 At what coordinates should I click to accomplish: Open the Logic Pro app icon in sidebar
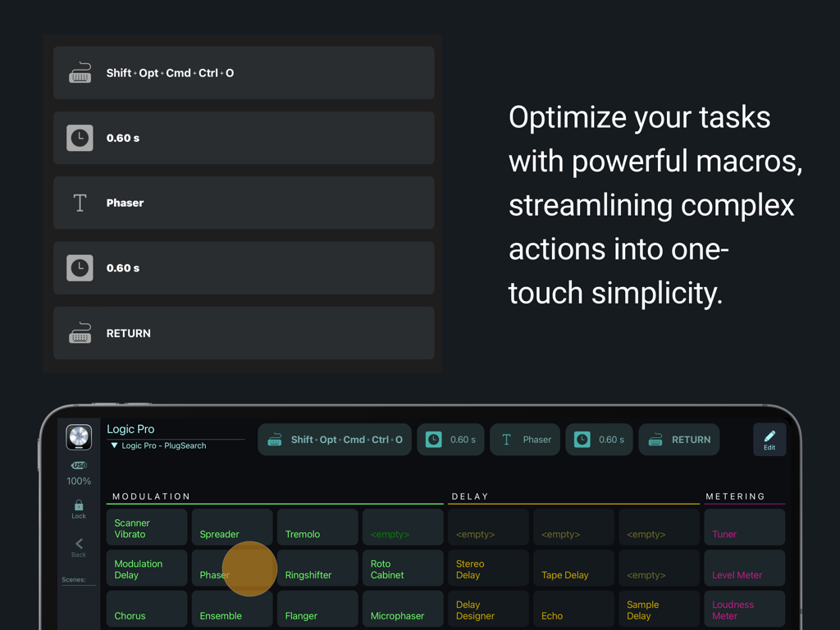79,436
